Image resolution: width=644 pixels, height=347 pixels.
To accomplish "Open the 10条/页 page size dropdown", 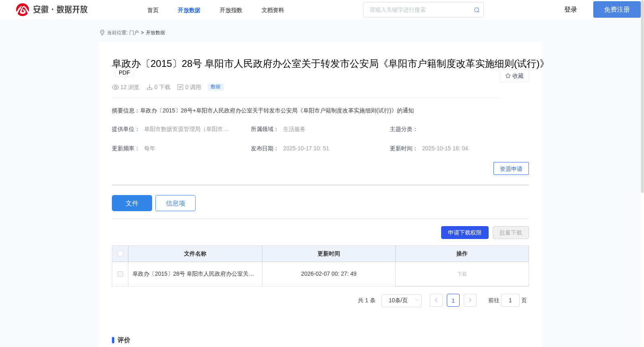I will (402, 300).
